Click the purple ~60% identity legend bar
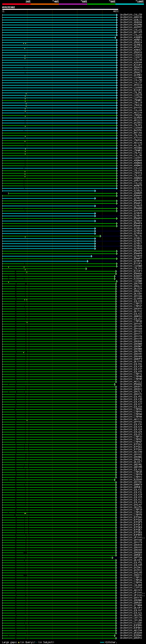 (x=73, y=4)
